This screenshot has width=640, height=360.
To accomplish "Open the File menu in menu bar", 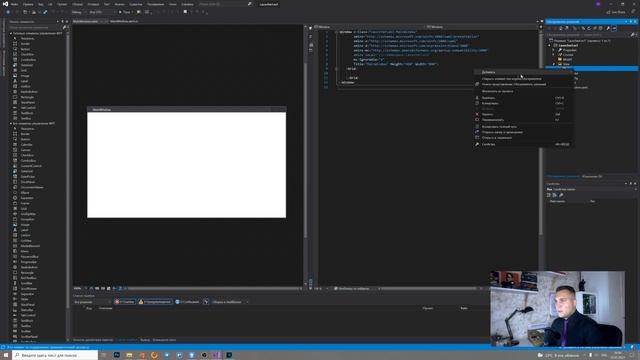I will click(14, 4).
